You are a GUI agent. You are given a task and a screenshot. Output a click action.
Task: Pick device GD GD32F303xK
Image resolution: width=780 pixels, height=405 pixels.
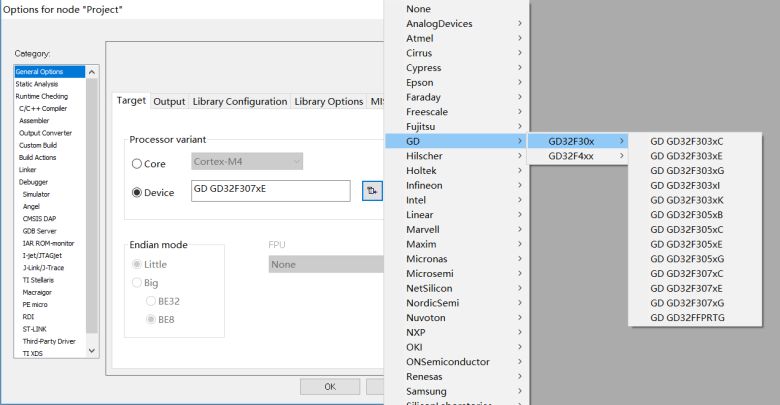(695, 200)
